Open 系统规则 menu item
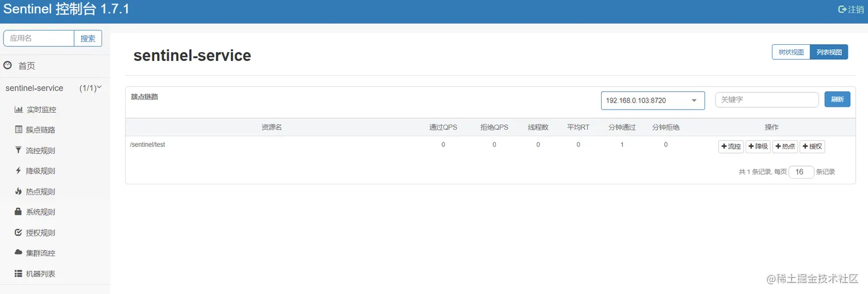The height and width of the screenshot is (294, 868). (x=40, y=212)
